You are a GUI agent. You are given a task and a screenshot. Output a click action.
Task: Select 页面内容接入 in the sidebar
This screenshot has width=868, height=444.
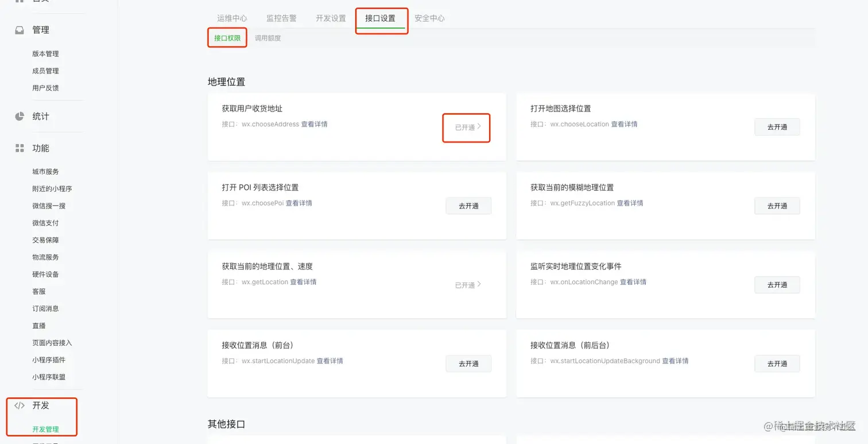click(52, 343)
